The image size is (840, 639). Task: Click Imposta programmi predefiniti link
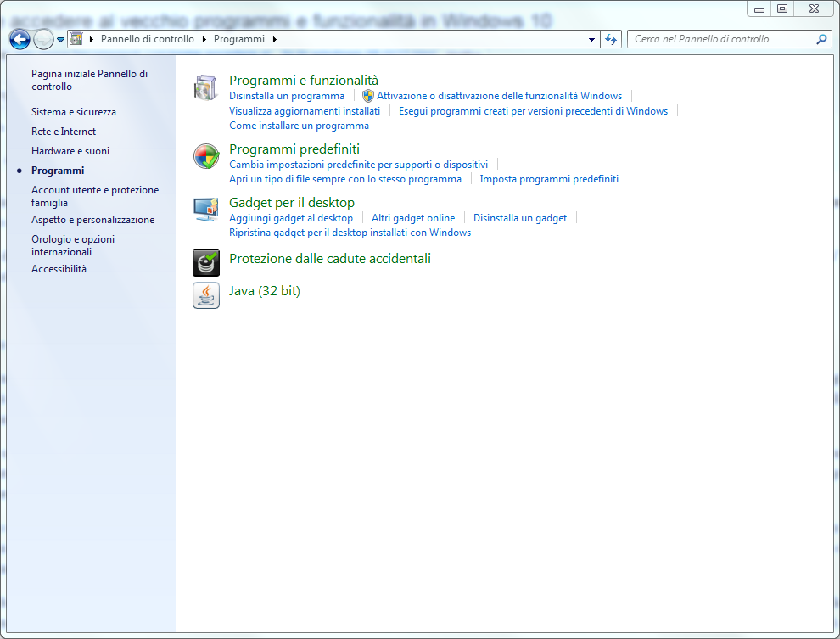[x=549, y=179]
